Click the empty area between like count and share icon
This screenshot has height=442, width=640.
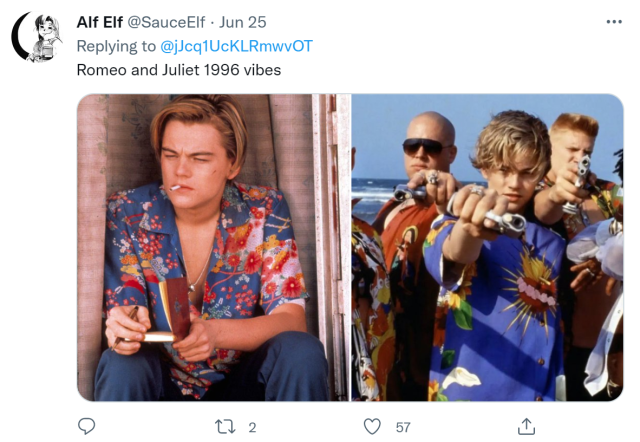tap(465, 427)
